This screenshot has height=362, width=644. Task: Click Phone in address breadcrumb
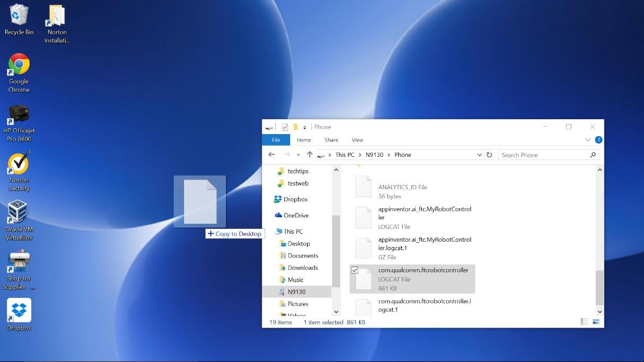click(x=403, y=155)
